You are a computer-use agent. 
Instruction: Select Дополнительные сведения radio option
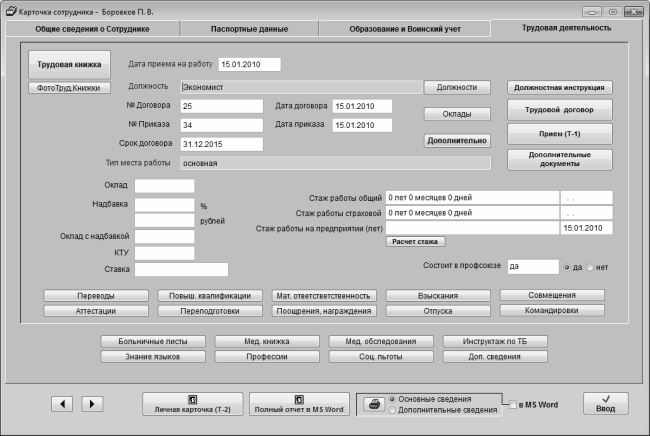click(392, 411)
